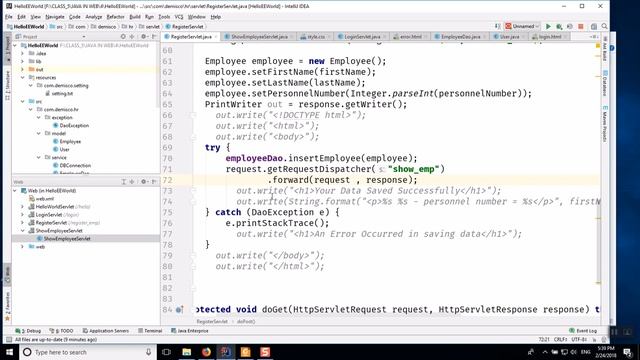Switch to EmployeeDao.java tab
This screenshot has height=360, width=640.
pos(460,37)
